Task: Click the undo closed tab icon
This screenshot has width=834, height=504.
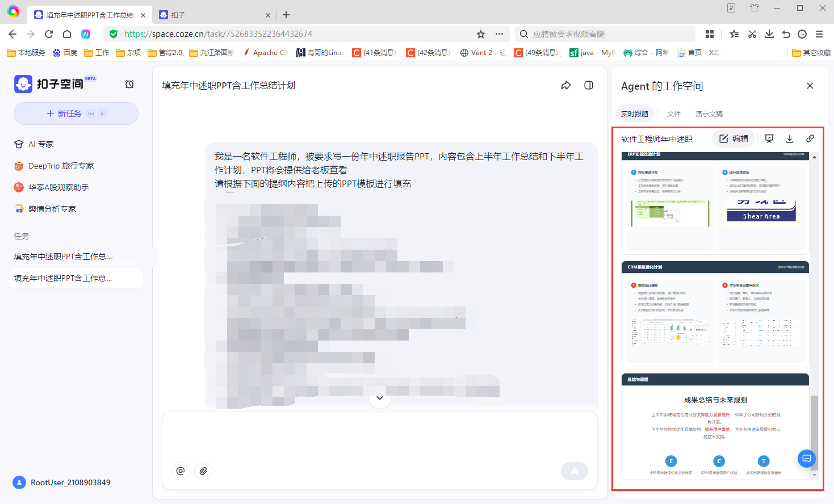Action: click(786, 34)
